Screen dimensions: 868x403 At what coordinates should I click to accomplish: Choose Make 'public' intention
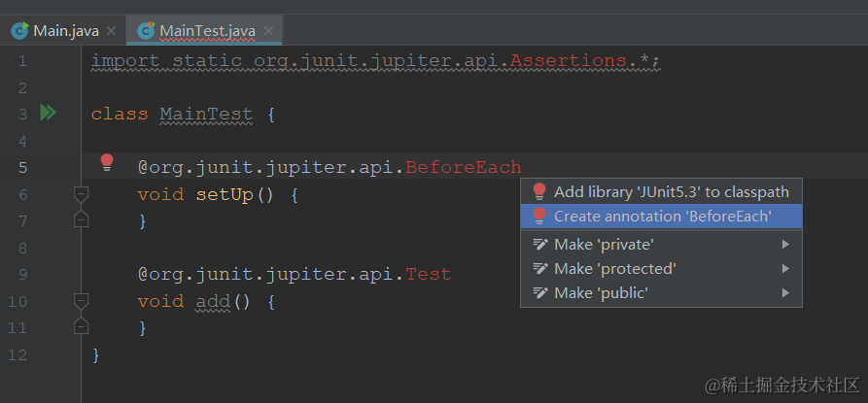point(661,292)
